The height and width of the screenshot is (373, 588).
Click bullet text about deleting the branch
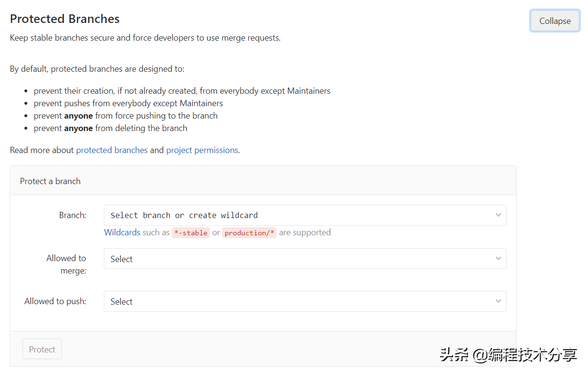pos(111,128)
